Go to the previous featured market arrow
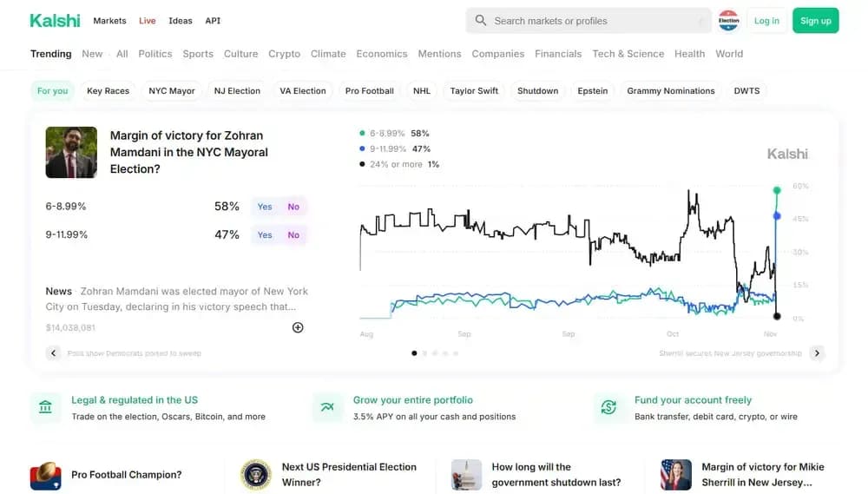This screenshot has height=494, width=868. 53,352
